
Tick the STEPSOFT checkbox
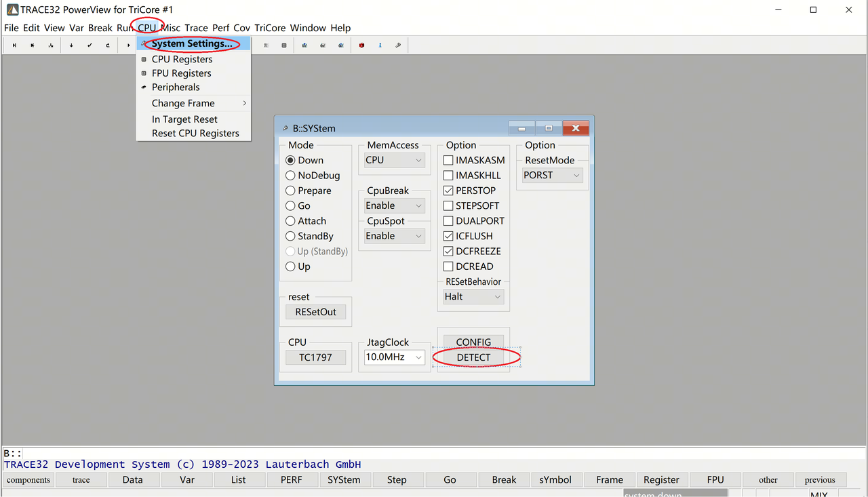pos(448,206)
